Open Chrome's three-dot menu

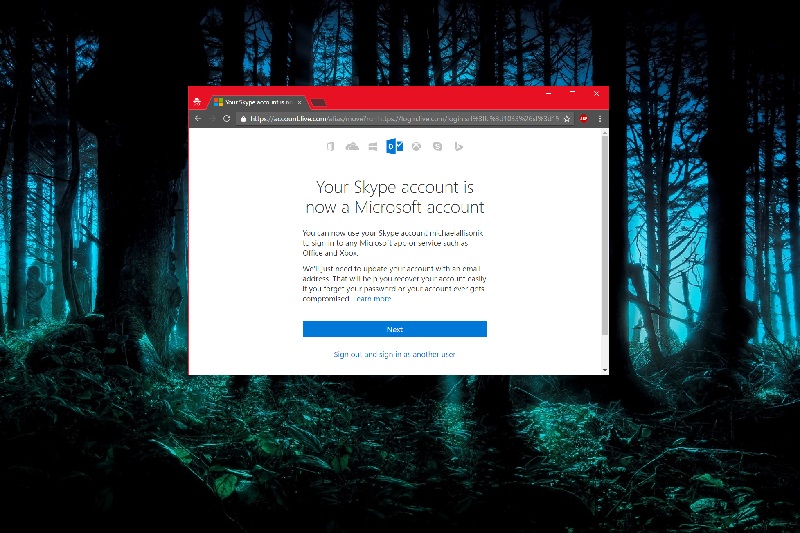click(600, 118)
